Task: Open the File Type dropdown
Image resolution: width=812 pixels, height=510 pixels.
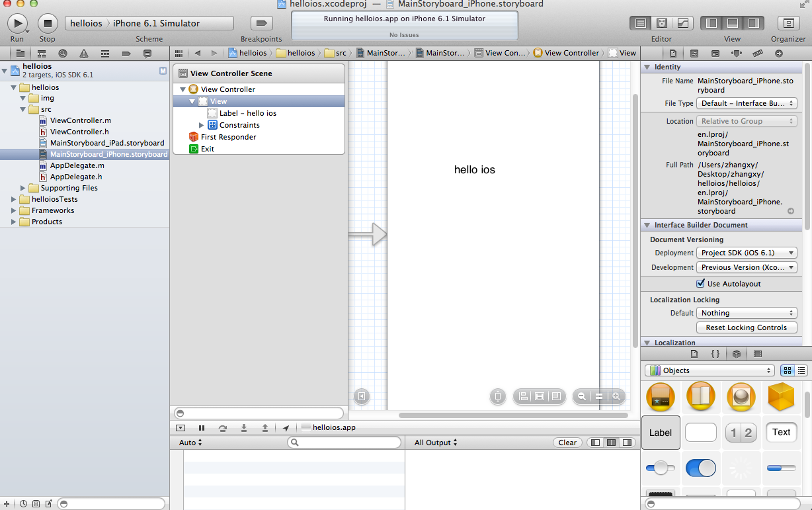Action: pyautogui.click(x=747, y=103)
